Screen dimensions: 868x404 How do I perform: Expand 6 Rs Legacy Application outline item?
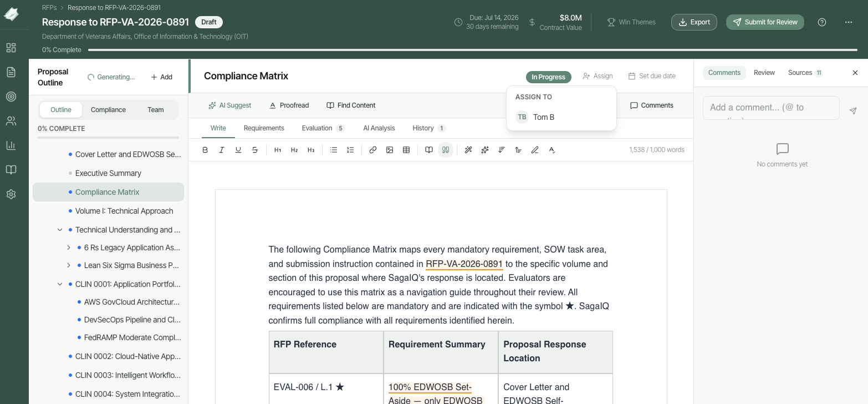coord(69,248)
